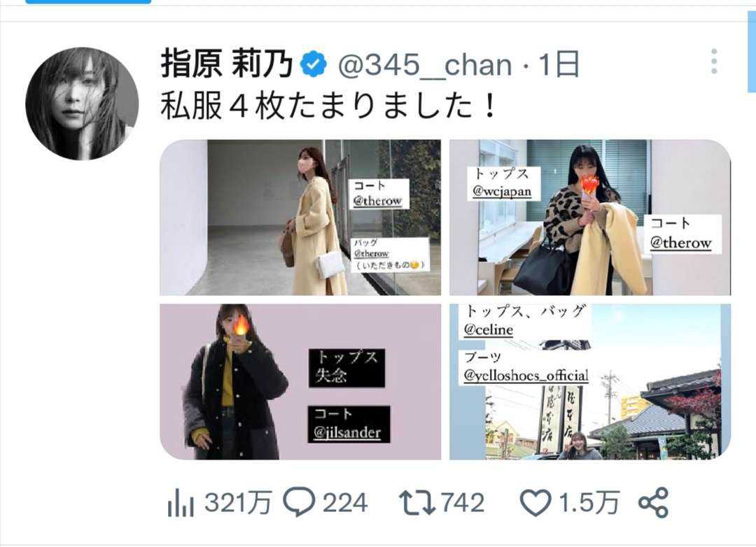Click the @345__chan username handle
756x547 pixels.
425,65
